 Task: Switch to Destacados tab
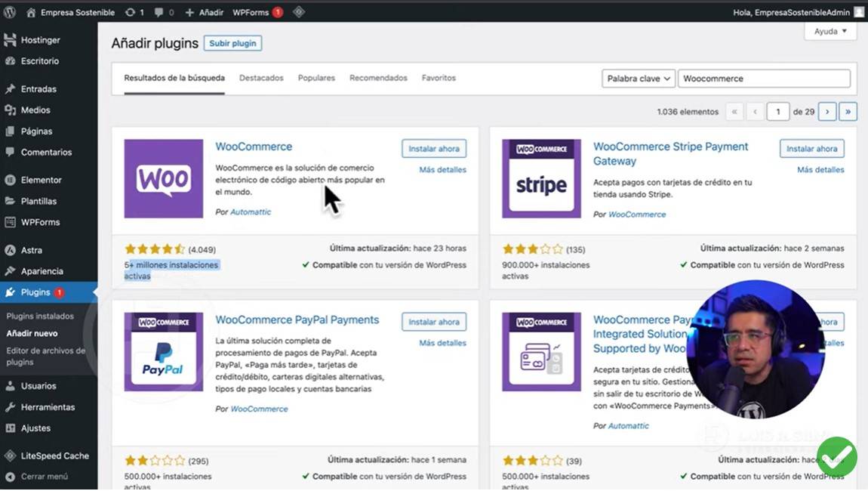(x=261, y=78)
